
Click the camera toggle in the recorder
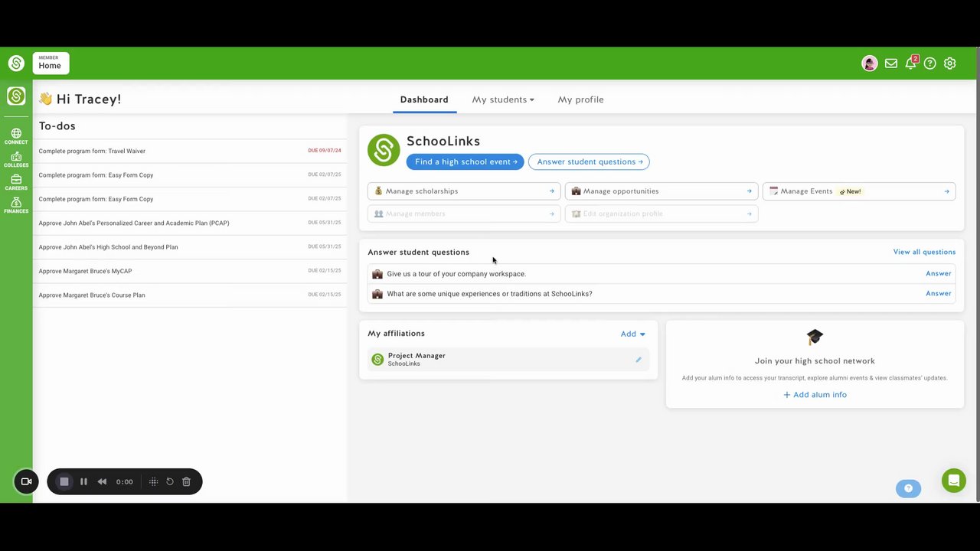[x=26, y=481]
